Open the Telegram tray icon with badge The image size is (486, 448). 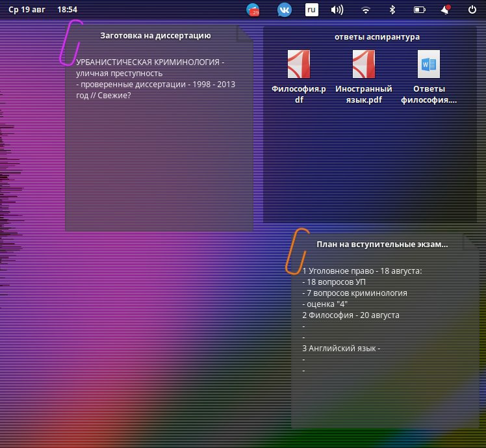(x=253, y=10)
